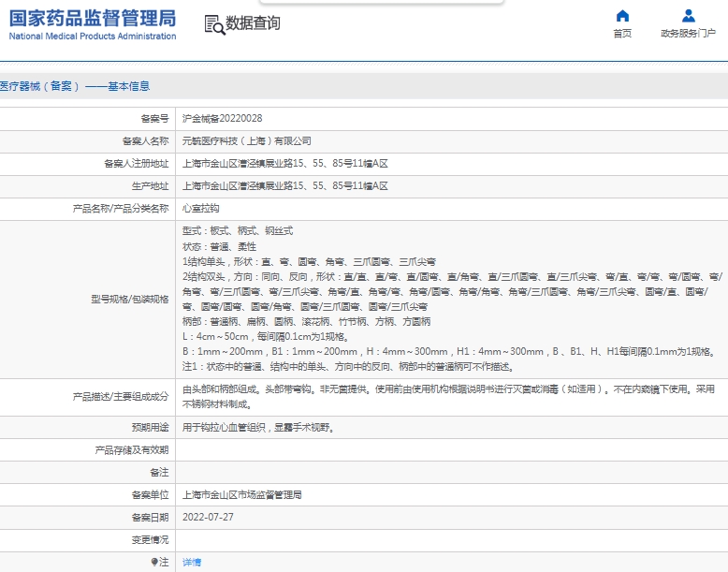Click the 产品描述/主要组成成分 label
This screenshot has height=572, width=728.
[x=121, y=397]
